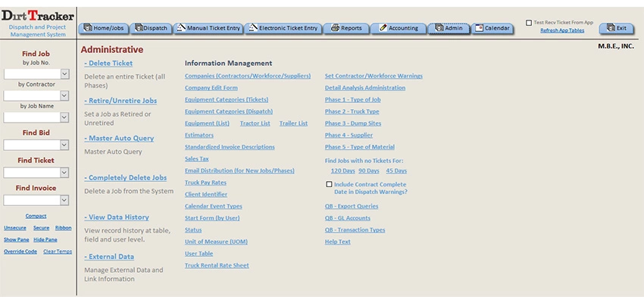Open the View Data History link
This screenshot has height=303, width=644.
(117, 217)
